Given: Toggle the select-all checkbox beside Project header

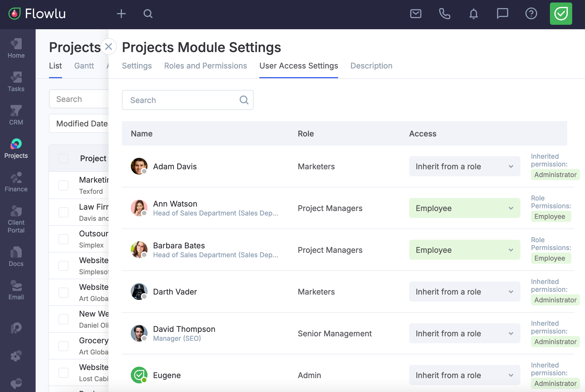Looking at the screenshot, I should [x=63, y=158].
